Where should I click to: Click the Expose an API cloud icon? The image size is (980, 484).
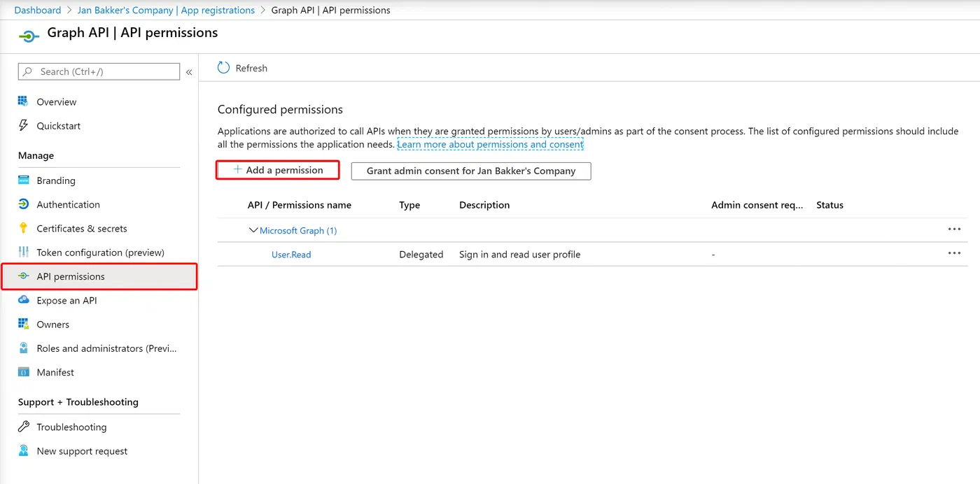pyautogui.click(x=23, y=300)
